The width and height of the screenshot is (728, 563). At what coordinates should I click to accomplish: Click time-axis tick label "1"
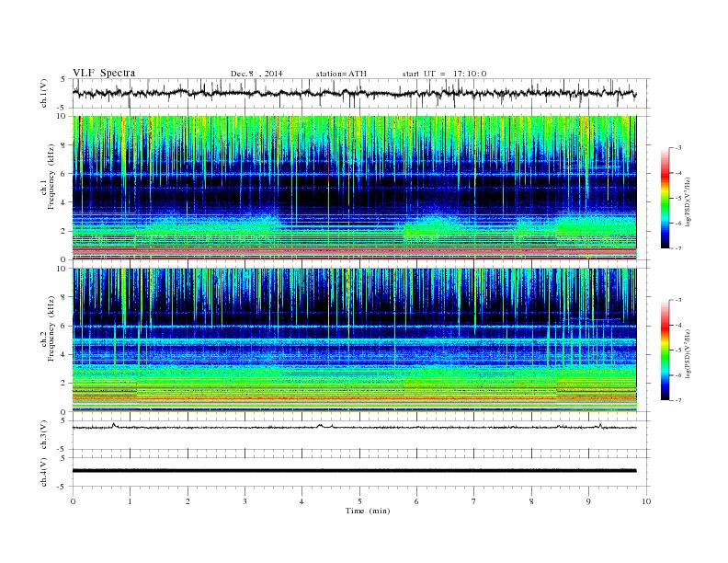(131, 501)
